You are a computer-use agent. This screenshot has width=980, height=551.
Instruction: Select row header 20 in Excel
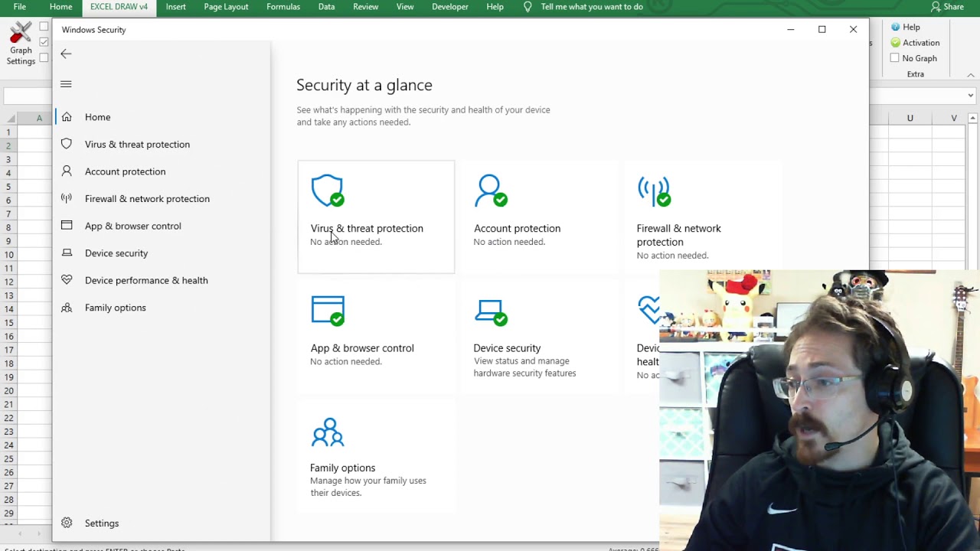pyautogui.click(x=8, y=390)
